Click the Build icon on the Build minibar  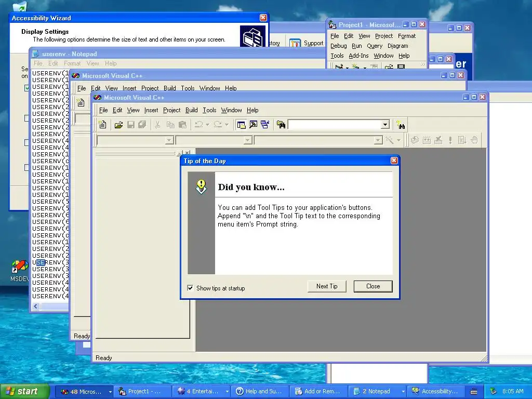(427, 140)
